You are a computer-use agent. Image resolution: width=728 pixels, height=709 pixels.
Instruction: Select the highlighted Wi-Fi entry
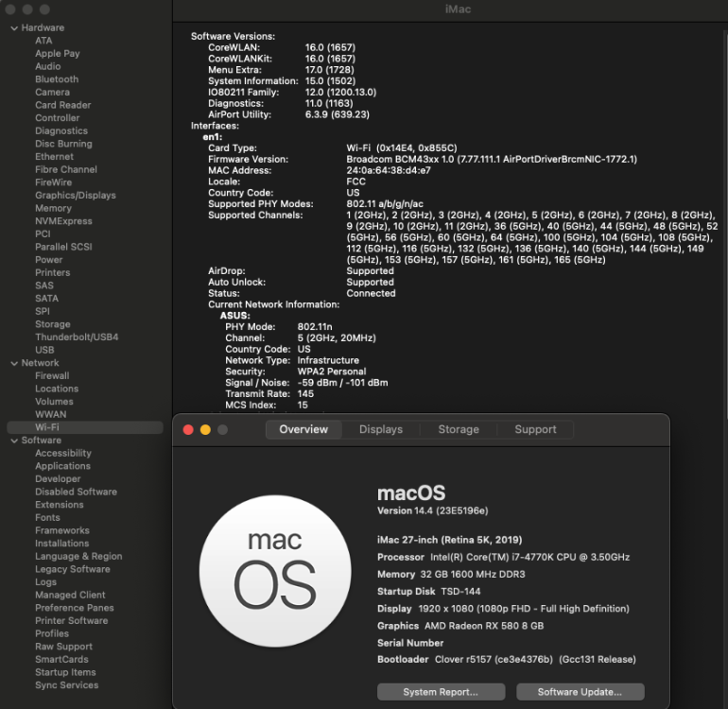(85, 427)
